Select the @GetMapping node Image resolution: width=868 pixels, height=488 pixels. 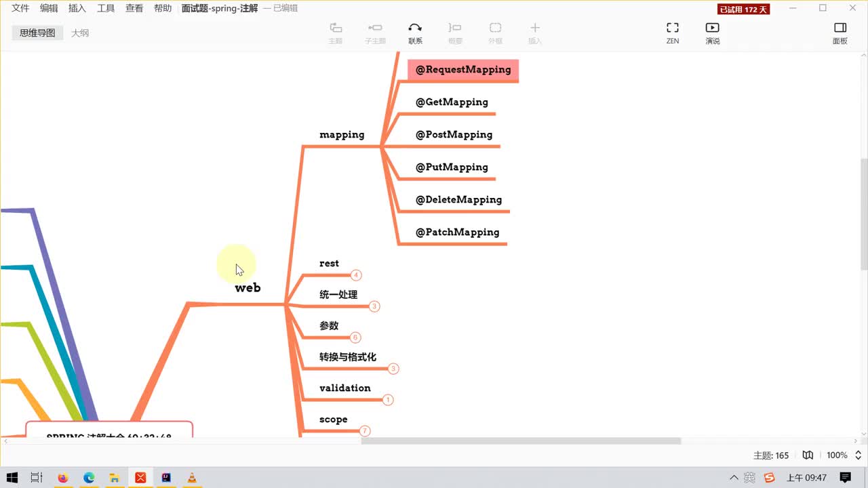(452, 102)
